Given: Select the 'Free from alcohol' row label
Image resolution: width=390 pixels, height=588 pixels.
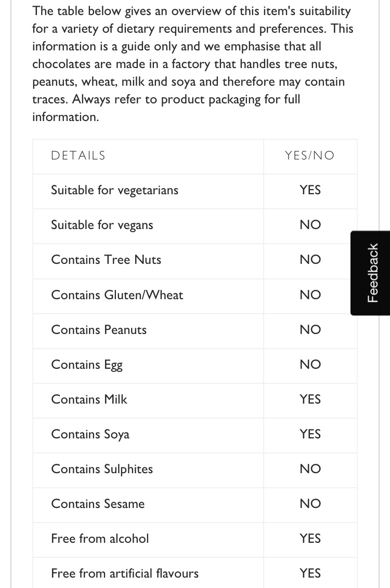Looking at the screenshot, I should pyautogui.click(x=100, y=539).
